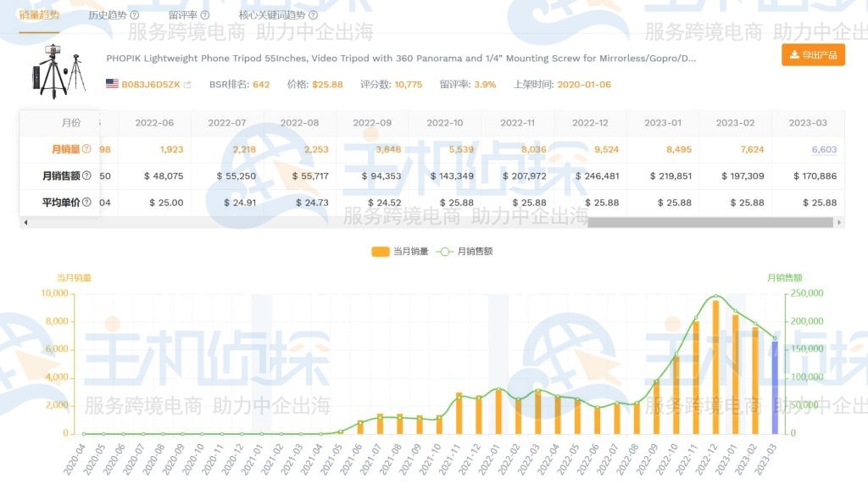Image resolution: width=868 pixels, height=490 pixels.
Task: Switch to the 销量趋势 tab
Action: (39, 15)
